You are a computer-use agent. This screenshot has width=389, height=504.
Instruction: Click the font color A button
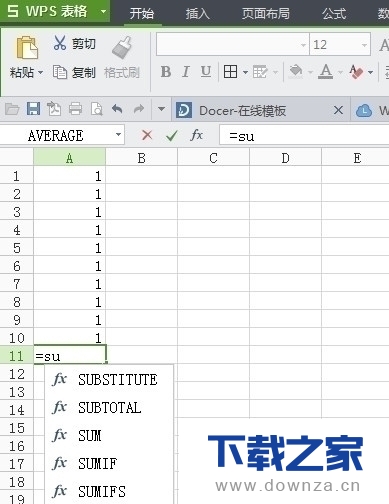coord(326,72)
